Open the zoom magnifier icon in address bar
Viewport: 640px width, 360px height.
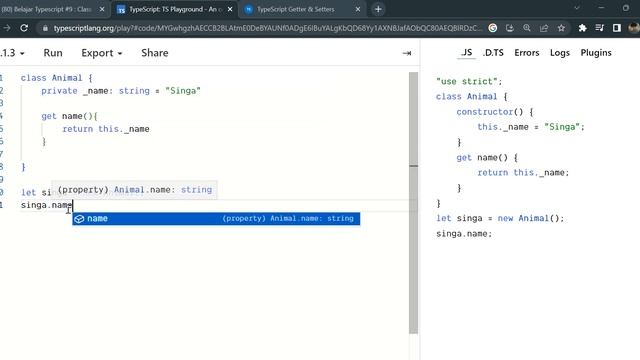point(527,28)
